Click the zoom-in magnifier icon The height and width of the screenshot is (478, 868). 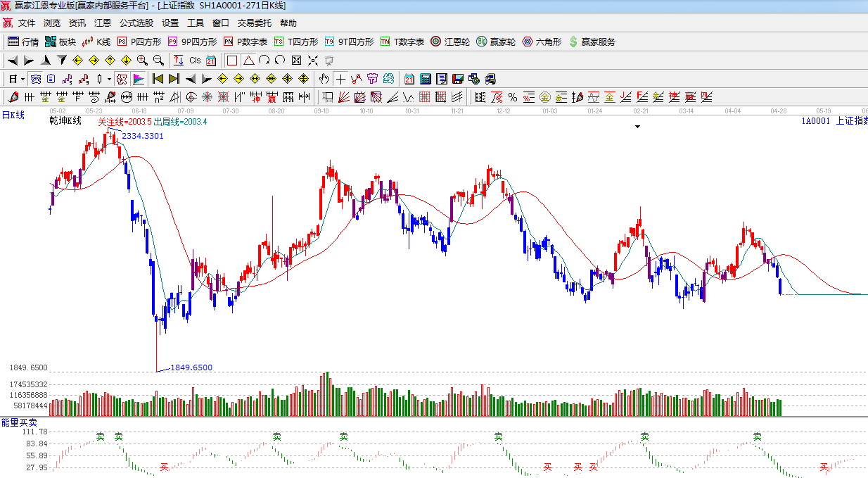(142, 61)
